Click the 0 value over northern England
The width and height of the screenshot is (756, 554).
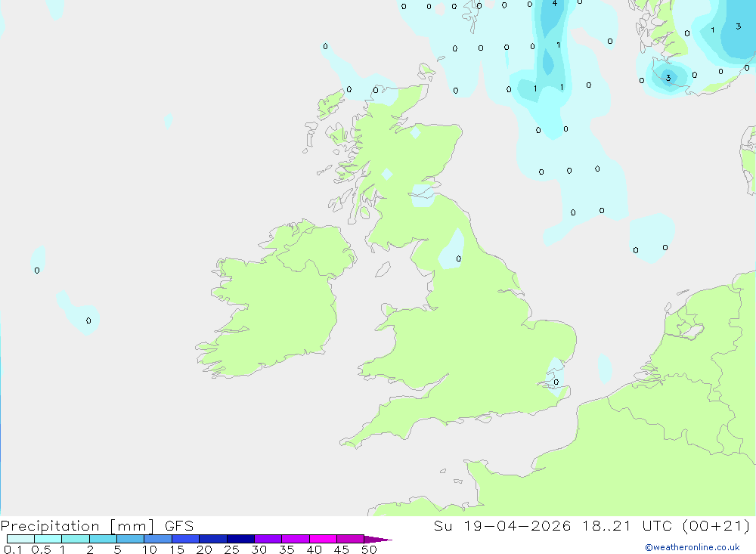[x=459, y=259]
